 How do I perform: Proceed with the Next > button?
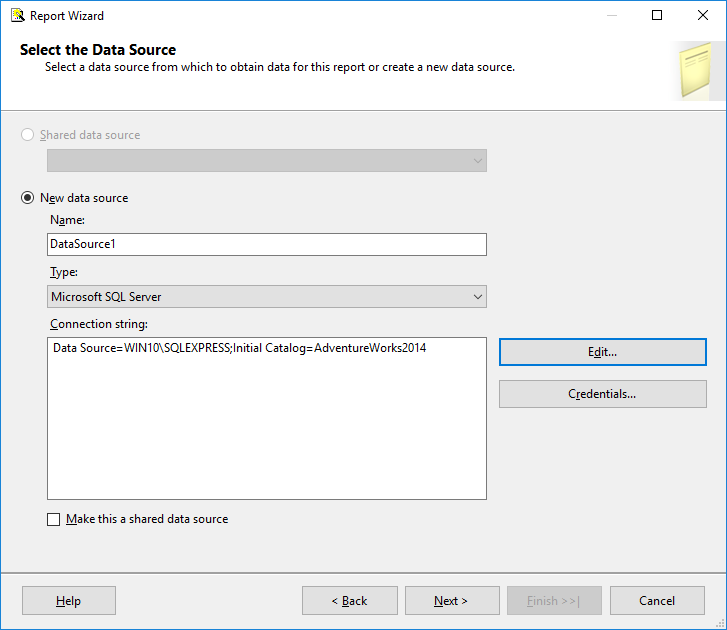[451, 601]
